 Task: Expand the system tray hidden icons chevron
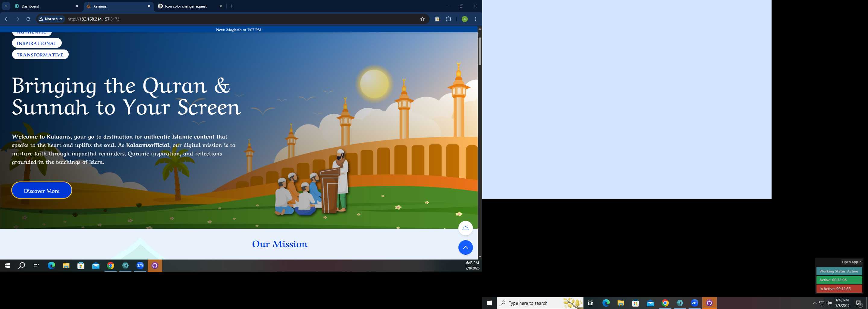[x=814, y=303]
